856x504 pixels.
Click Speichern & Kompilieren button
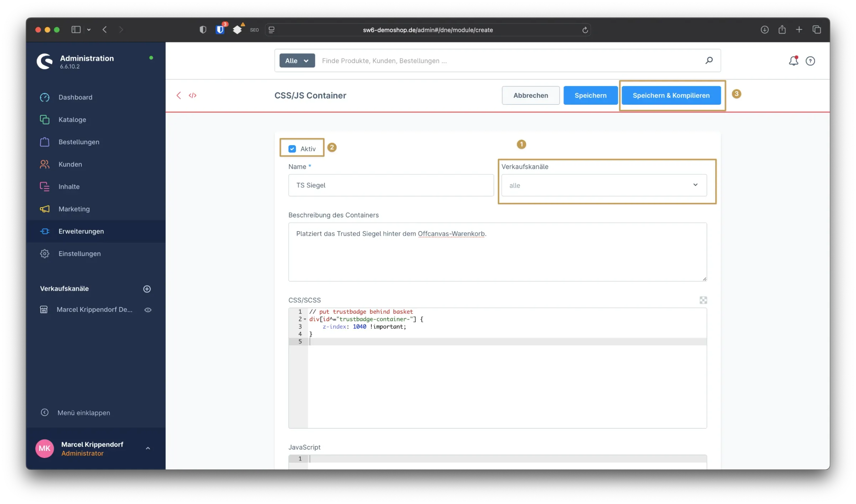coord(671,95)
